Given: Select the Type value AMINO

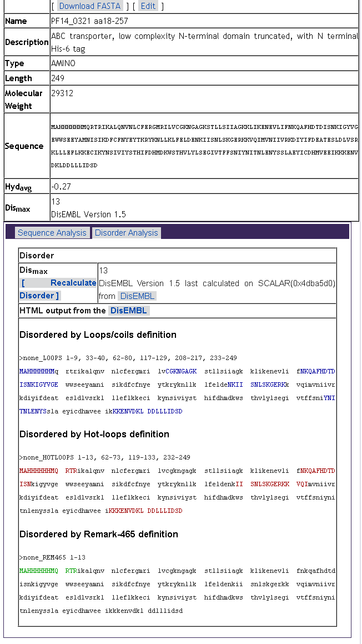Looking at the screenshot, I should [x=63, y=63].
